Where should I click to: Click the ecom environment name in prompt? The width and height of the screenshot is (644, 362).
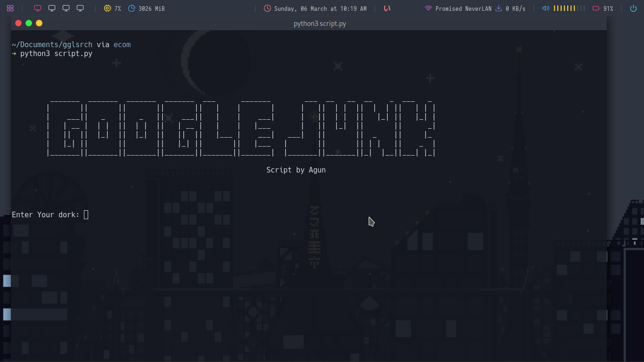point(122,45)
